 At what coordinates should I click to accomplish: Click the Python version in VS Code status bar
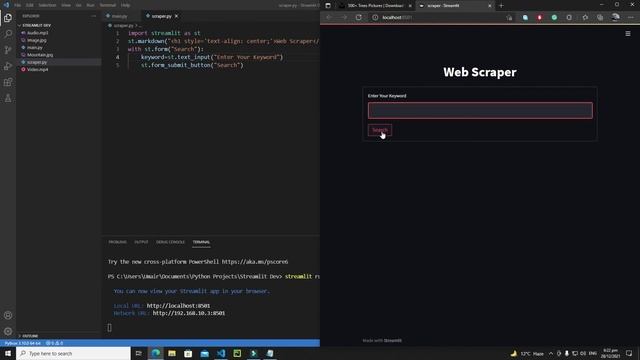(22, 343)
